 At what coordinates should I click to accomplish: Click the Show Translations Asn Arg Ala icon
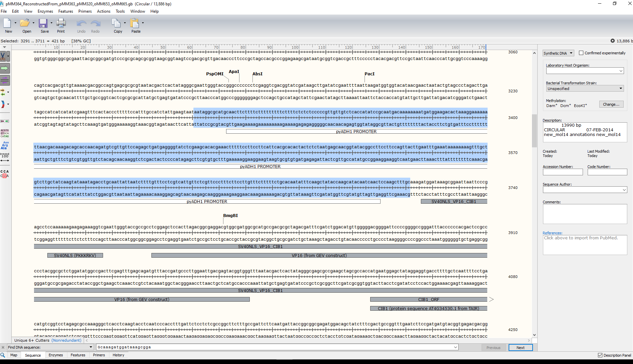[5, 145]
